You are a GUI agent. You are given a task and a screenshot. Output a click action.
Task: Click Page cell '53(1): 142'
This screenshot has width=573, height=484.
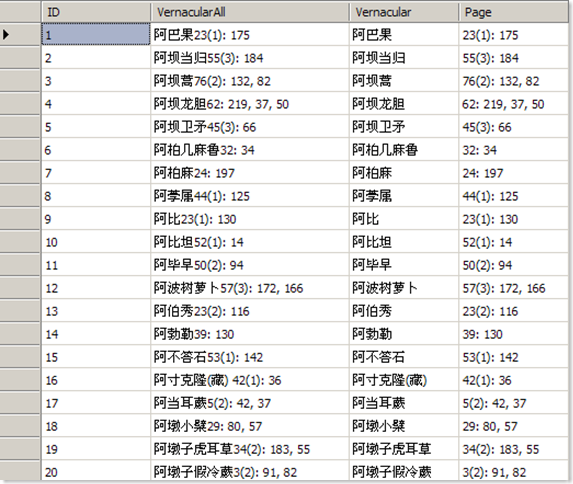[513, 357]
